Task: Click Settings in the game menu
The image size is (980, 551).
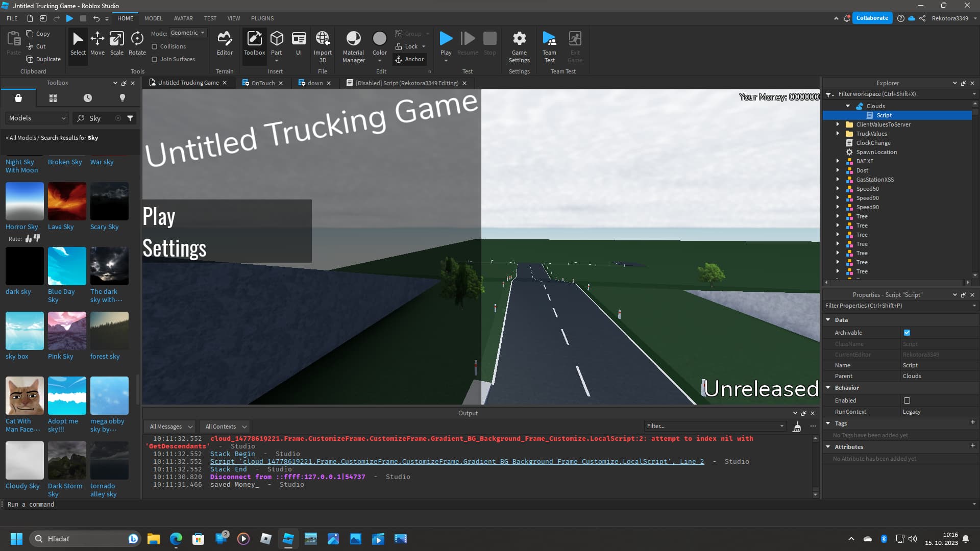Action: 174,248
